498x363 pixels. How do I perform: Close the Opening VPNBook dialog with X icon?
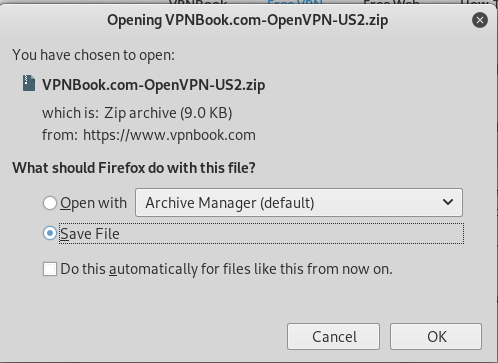[480, 20]
